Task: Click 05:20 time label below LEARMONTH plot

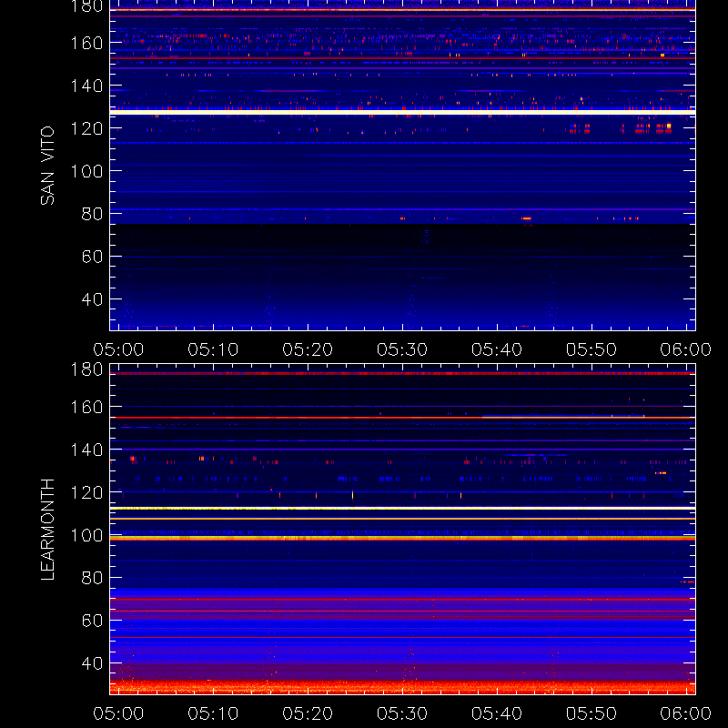Action: 308,713
